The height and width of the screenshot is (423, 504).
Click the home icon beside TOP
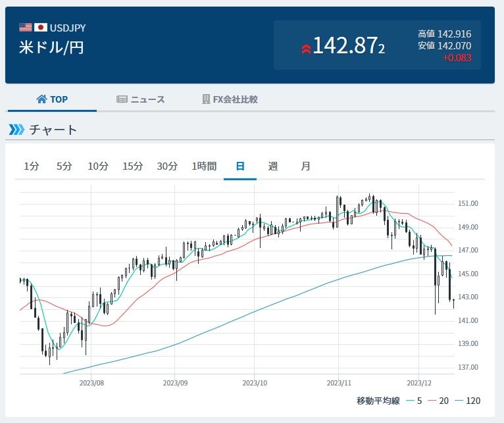41,99
